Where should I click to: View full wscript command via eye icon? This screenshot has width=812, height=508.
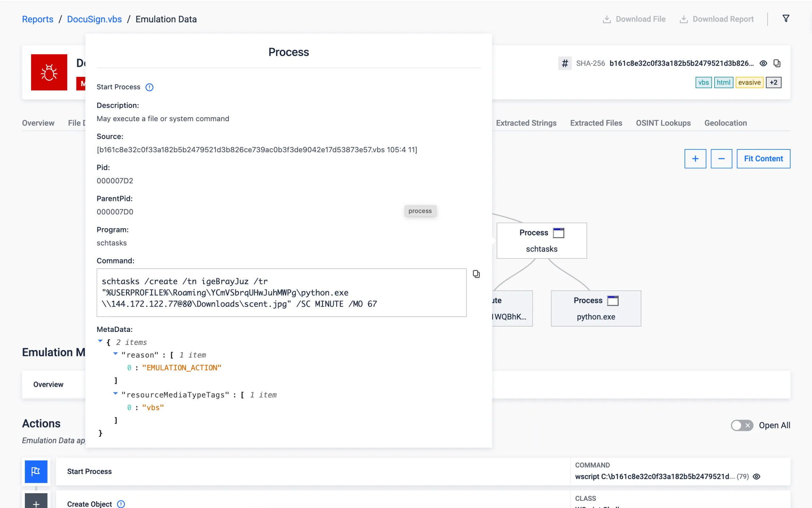click(x=757, y=477)
